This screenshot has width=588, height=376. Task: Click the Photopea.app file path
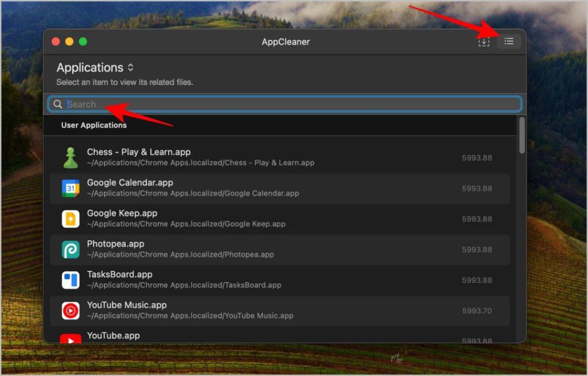coord(180,255)
